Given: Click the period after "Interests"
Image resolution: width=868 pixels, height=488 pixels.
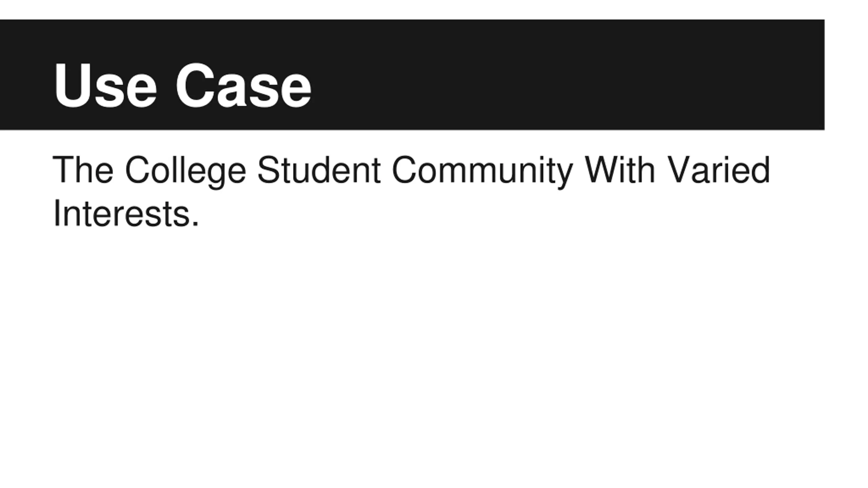Looking at the screenshot, I should click(195, 224).
